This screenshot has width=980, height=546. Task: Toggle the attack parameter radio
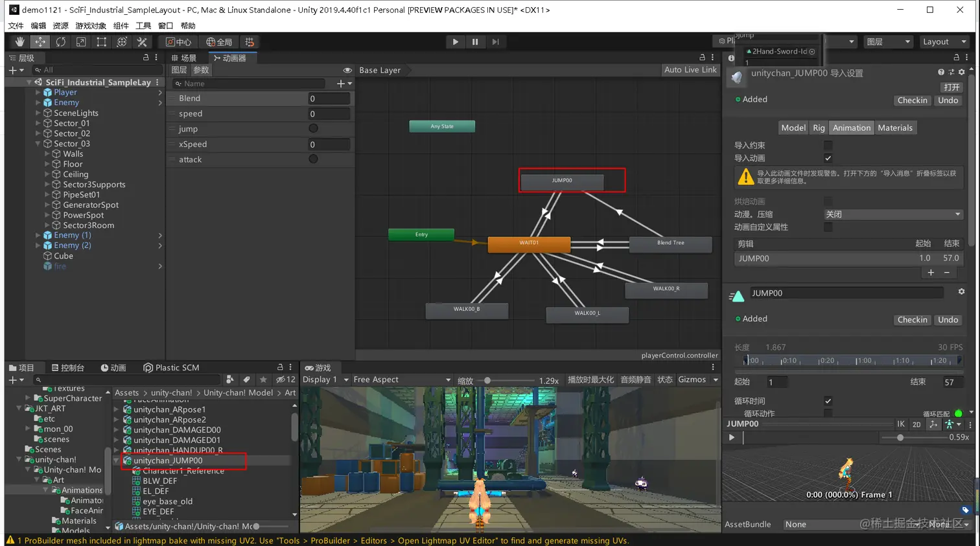pyautogui.click(x=313, y=159)
